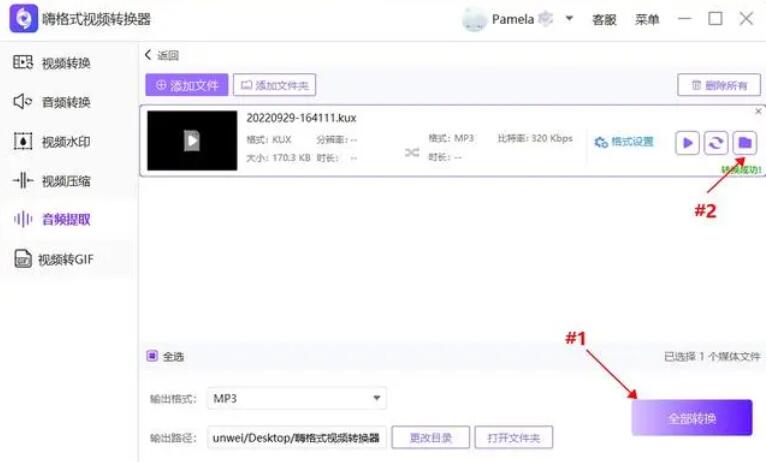The width and height of the screenshot is (766, 462).
Task: Click the 大小: 170.3 KB text
Action: [x=278, y=158]
